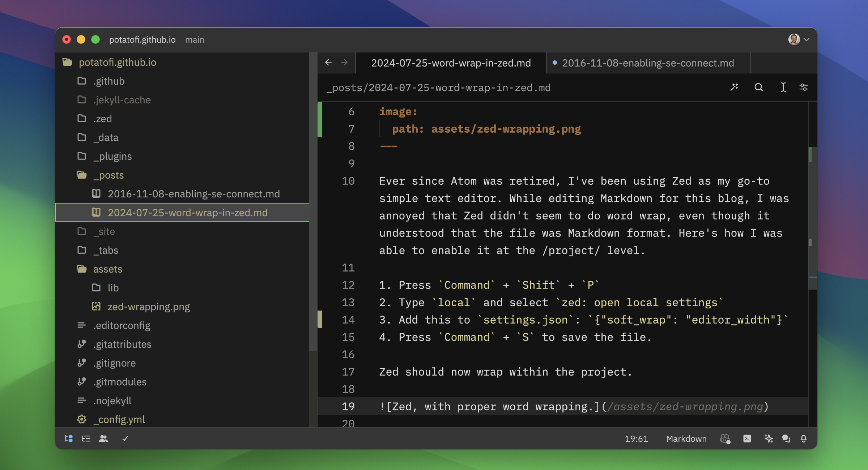Go forward with the right arrow
The height and width of the screenshot is (470, 868).
point(344,63)
